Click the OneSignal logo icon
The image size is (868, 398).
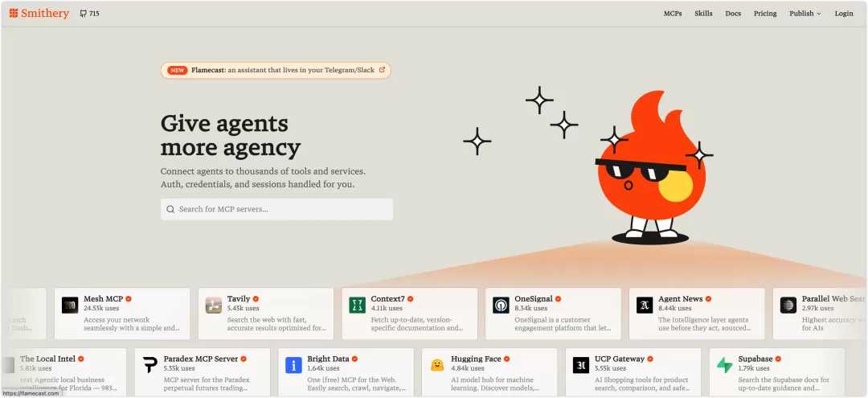click(501, 305)
